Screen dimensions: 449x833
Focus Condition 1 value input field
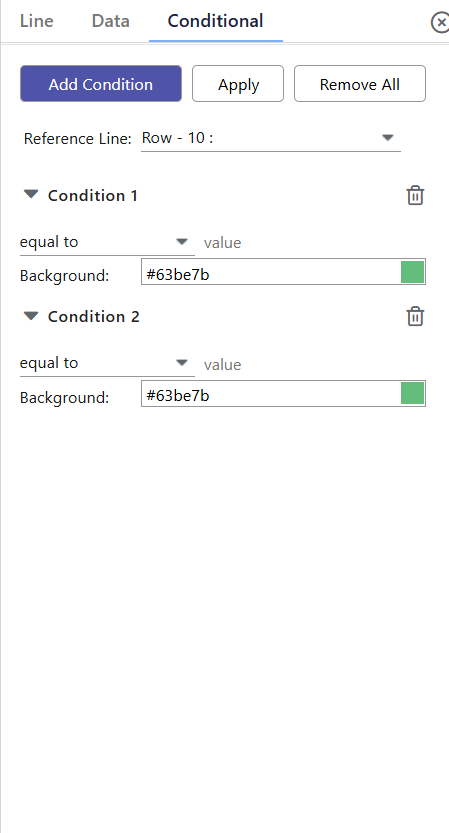314,243
